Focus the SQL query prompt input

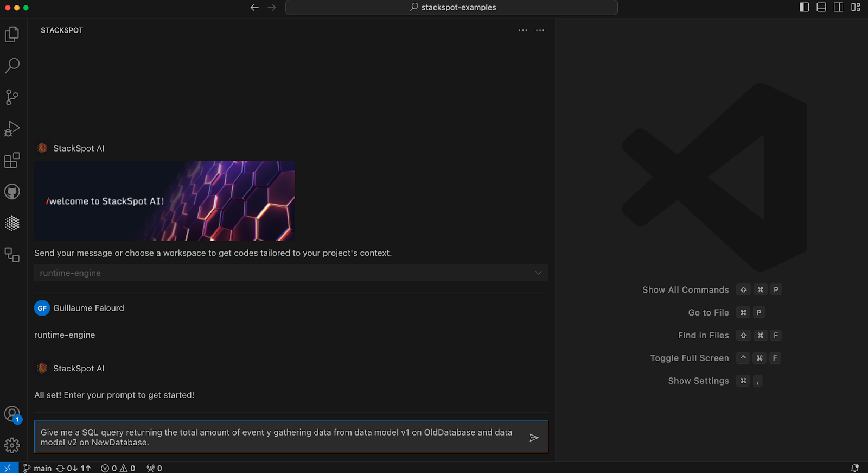tap(291, 437)
